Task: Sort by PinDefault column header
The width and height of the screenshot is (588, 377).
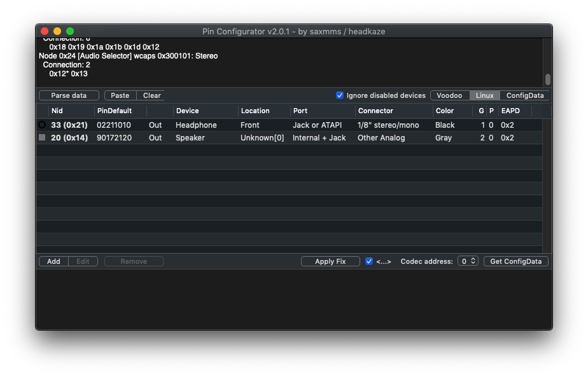Action: click(x=120, y=111)
